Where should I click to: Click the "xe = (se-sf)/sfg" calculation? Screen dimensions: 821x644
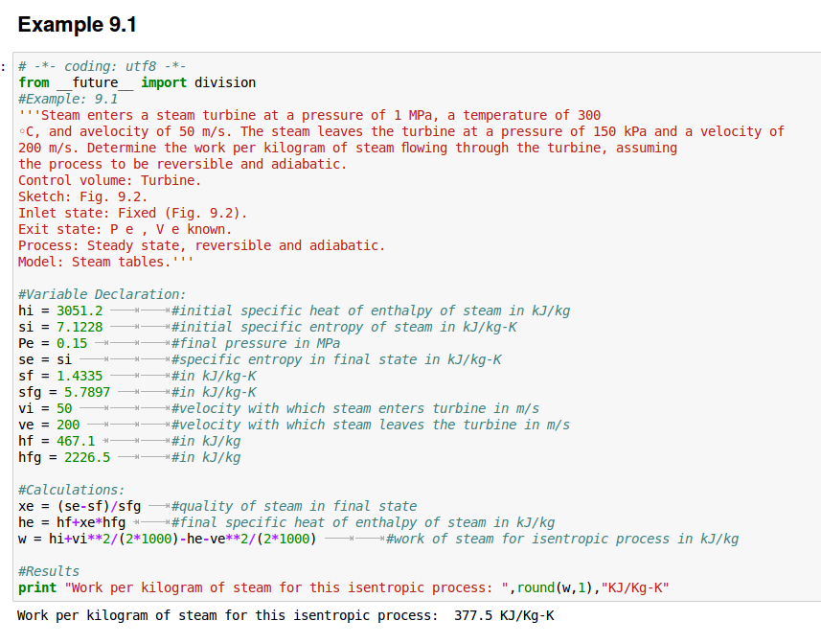(x=80, y=506)
